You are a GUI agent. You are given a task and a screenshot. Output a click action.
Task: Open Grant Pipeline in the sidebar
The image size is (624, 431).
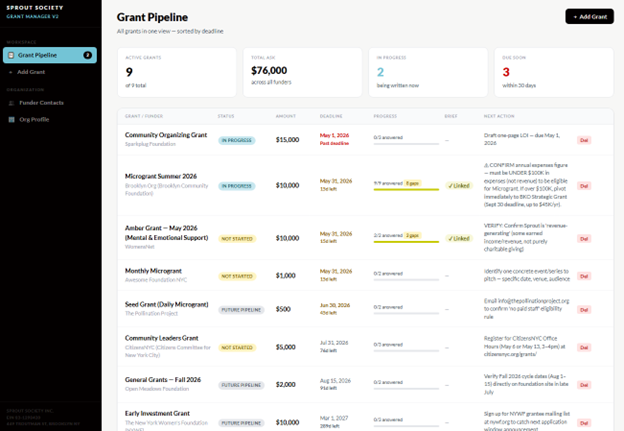(x=50, y=55)
